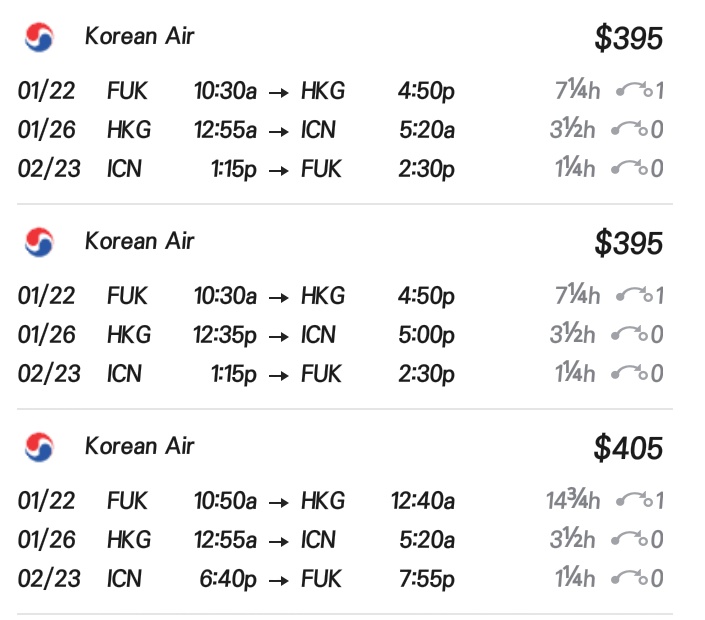Select the $405 price

point(628,448)
